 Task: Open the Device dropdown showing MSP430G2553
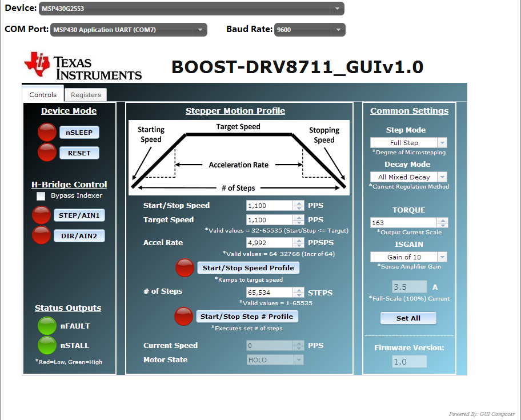point(191,9)
